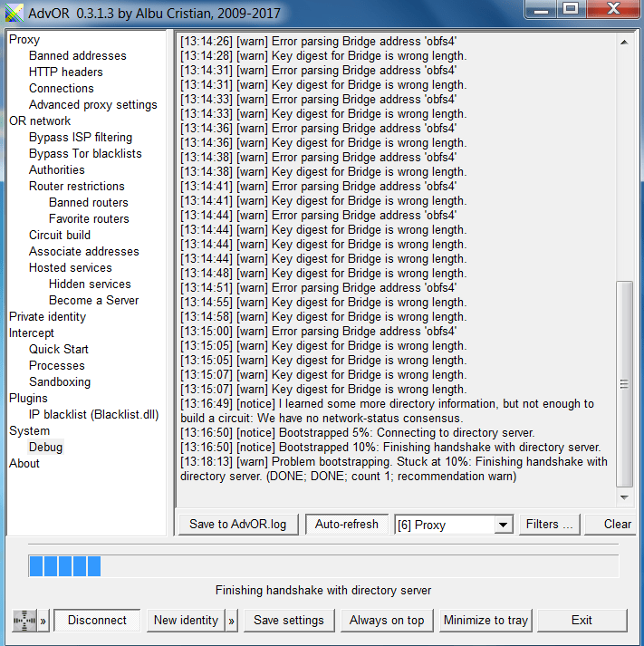
Task: Select Connections in the tree
Action: tap(62, 88)
